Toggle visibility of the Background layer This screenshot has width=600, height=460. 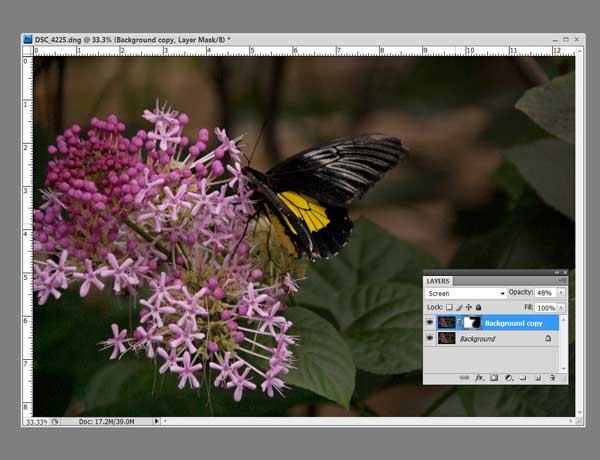tap(430, 338)
